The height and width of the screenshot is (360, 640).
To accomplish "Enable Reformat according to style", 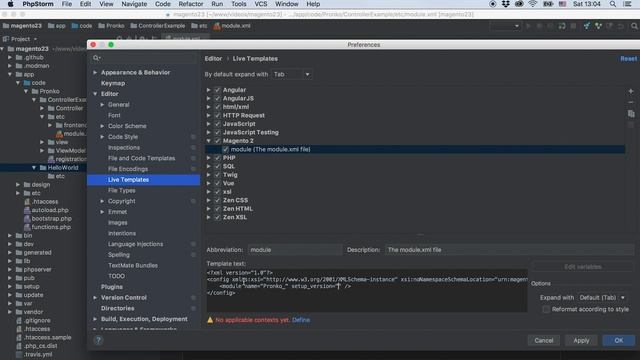I will (546, 309).
